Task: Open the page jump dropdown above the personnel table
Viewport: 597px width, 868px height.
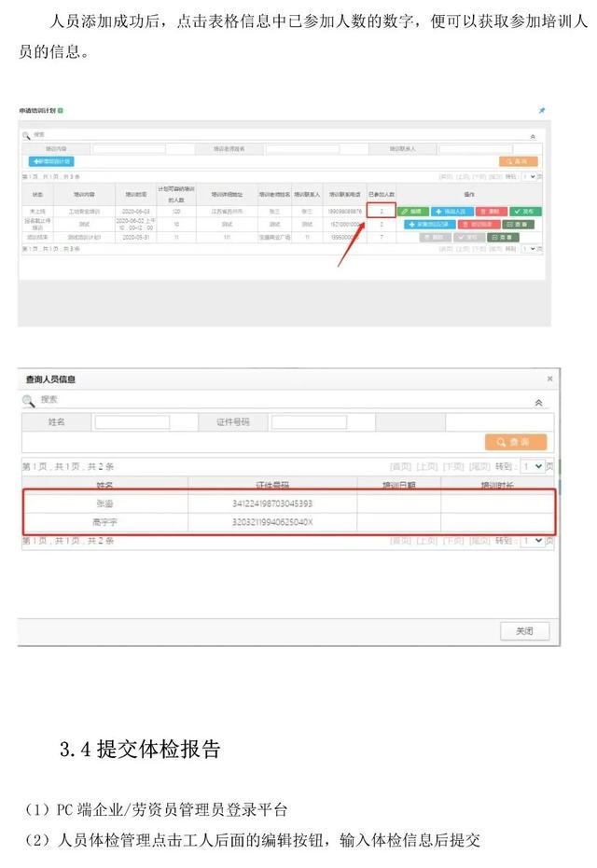Action: [533, 466]
